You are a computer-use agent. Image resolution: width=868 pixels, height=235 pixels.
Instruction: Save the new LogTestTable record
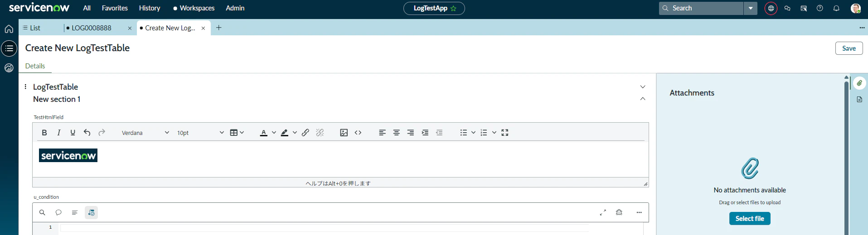coord(849,48)
